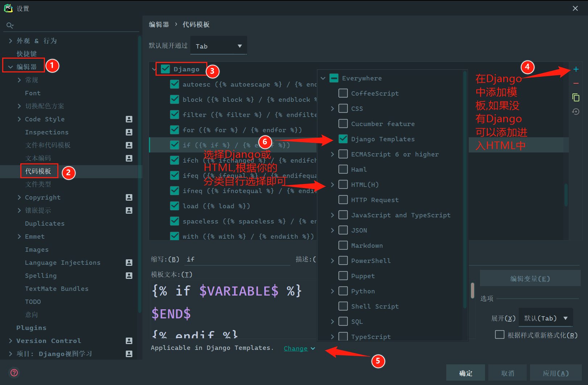
Task: Click project-level icon beside Spelling
Action: click(x=129, y=276)
